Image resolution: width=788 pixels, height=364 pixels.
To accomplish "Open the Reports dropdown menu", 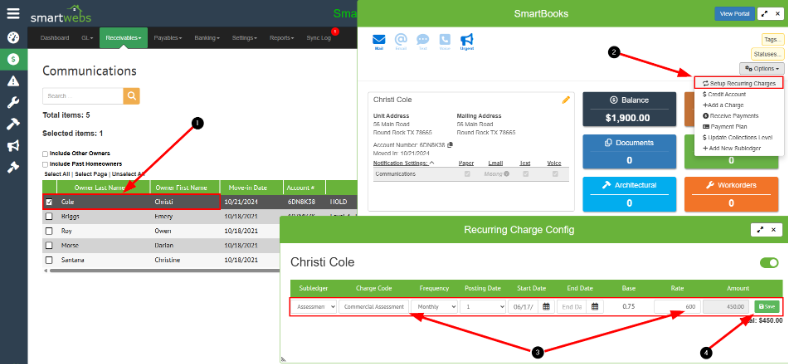I will 281,38.
